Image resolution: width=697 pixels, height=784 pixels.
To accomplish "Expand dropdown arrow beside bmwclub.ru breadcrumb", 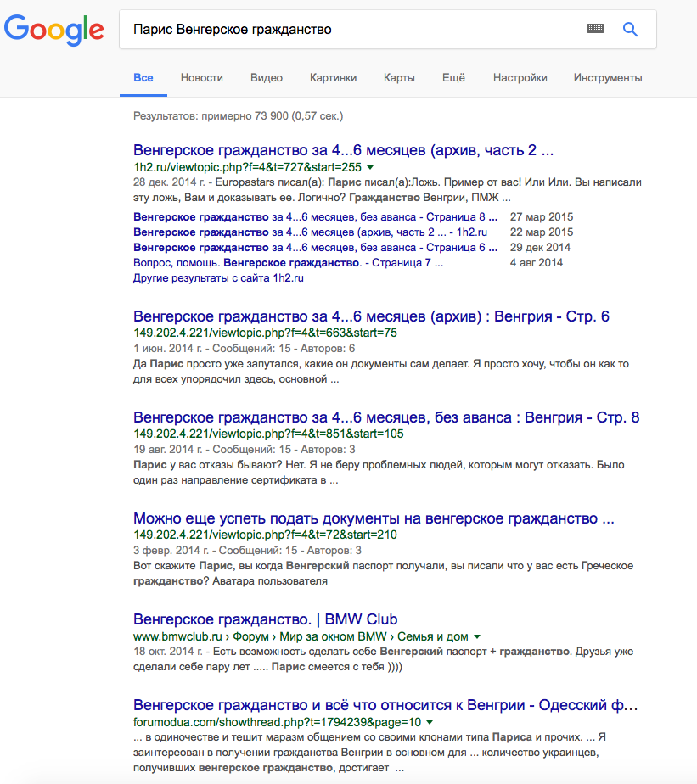I will click(477, 636).
